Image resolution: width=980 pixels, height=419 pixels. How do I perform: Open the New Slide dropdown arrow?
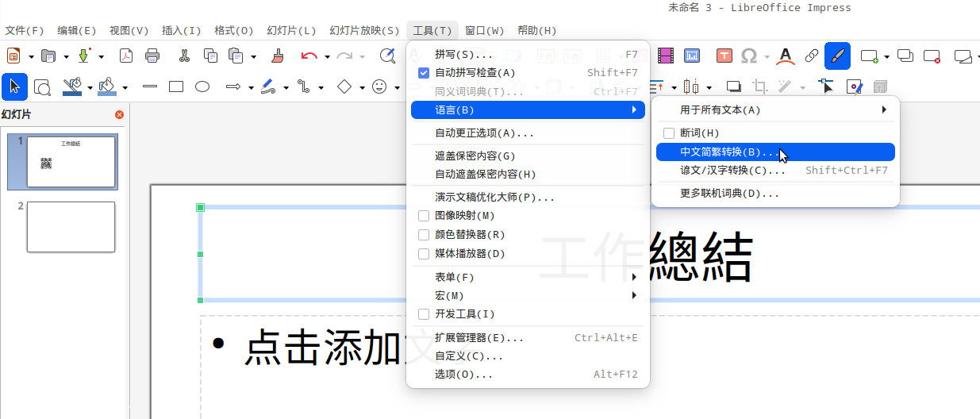[x=887, y=56]
